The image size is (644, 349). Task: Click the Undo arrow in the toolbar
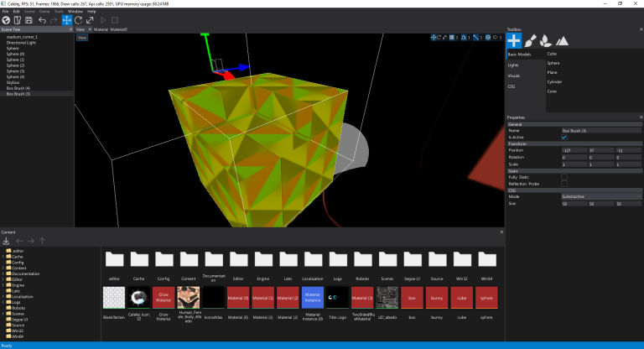[42, 20]
